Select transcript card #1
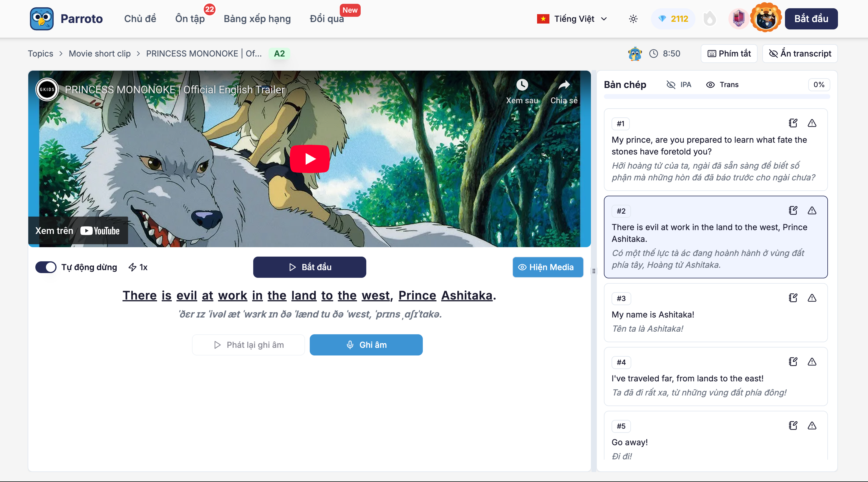868x482 pixels. click(716, 149)
